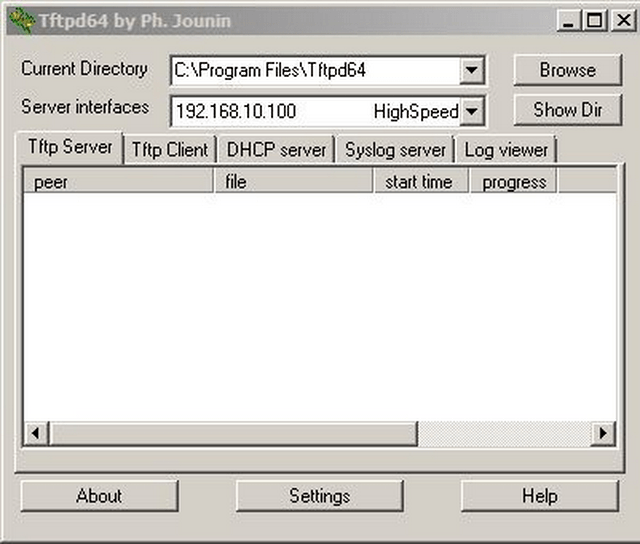Expand the Server interfaces dropdown arrow
Screen dimensions: 640x544
(472, 111)
